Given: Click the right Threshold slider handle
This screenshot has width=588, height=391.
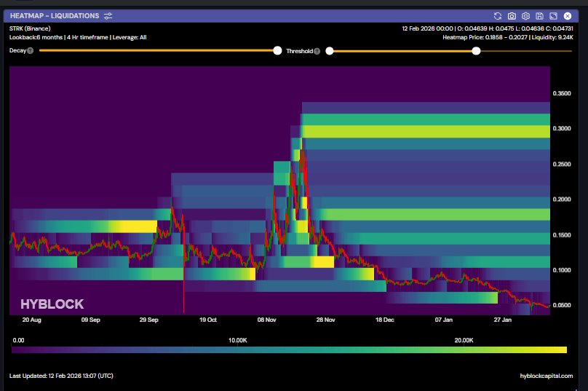Looking at the screenshot, I should pyautogui.click(x=476, y=50).
